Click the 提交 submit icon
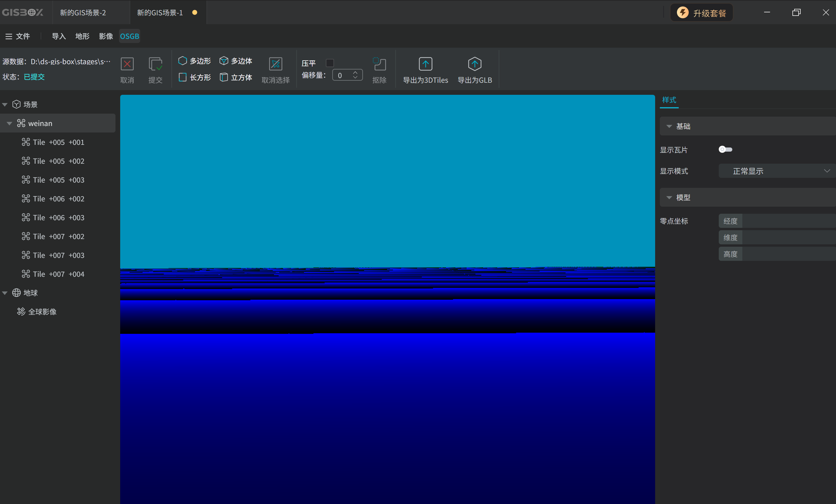The image size is (836, 504). 156,64
